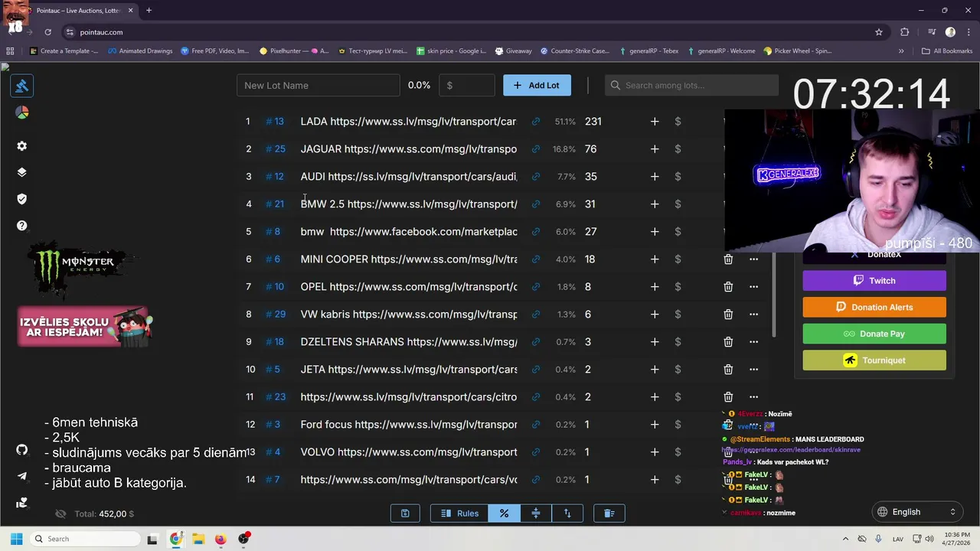This screenshot has height=551, width=980.
Task: Open File Explorer from taskbar
Action: click(x=198, y=539)
